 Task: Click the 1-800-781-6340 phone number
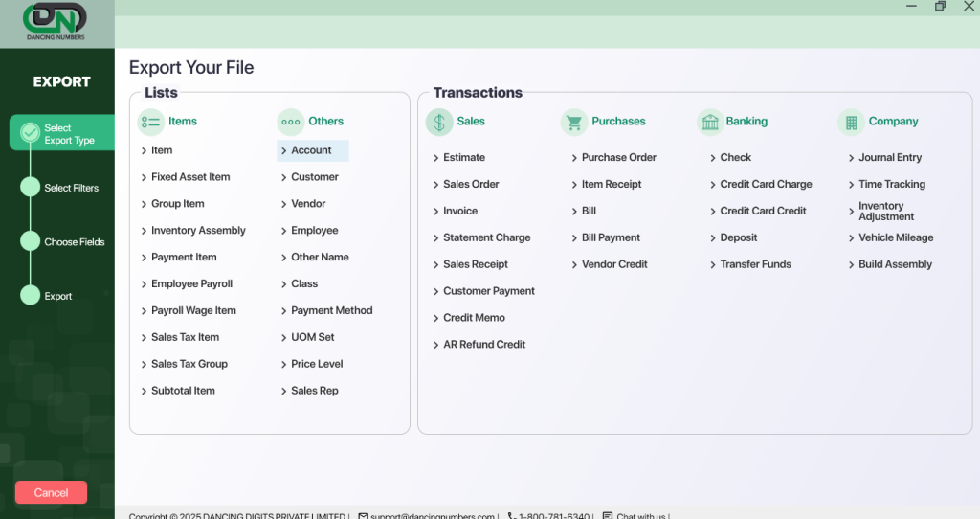(554, 516)
